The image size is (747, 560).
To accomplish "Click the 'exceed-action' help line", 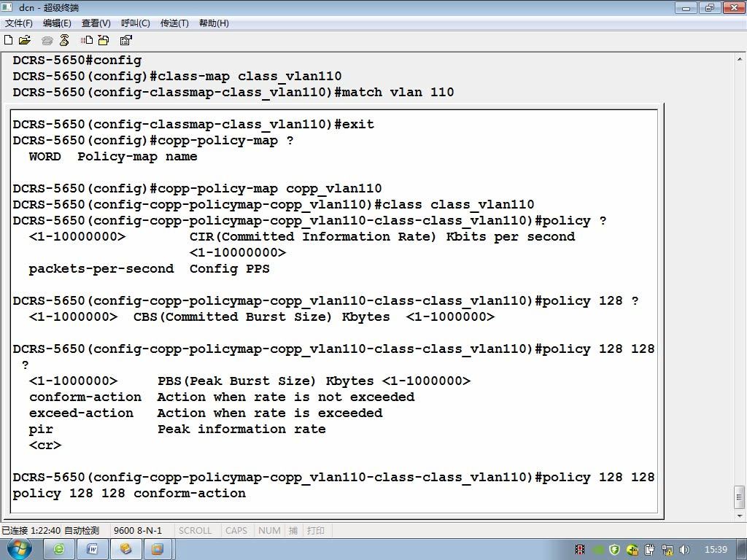I will click(x=205, y=413).
